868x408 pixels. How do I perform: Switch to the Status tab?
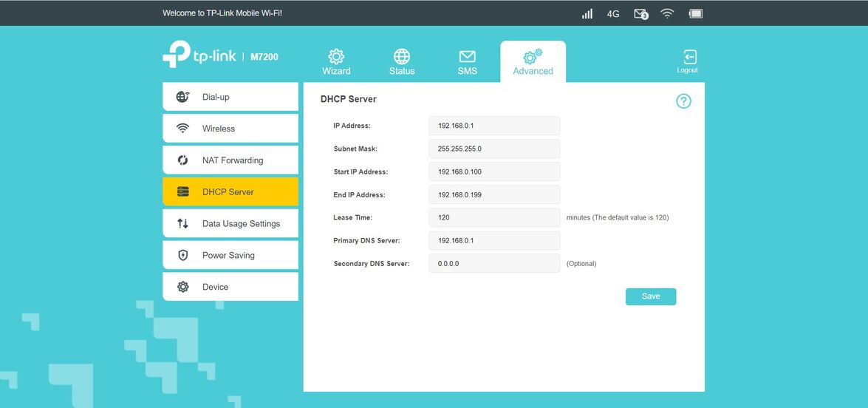[402, 62]
